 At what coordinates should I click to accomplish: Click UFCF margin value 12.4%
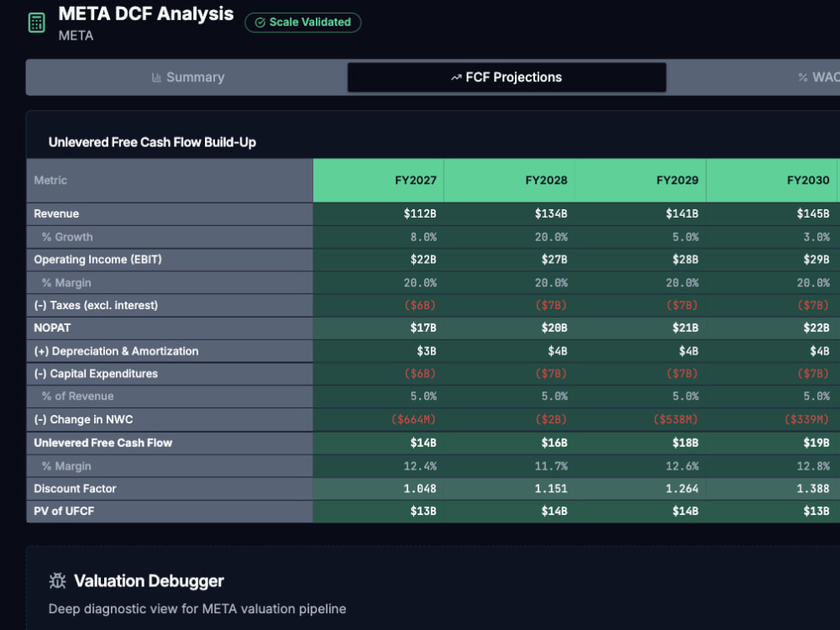coord(420,466)
